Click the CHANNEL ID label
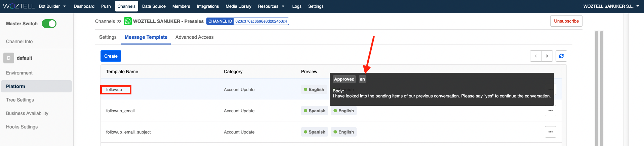The height and width of the screenshot is (146, 644). 220,21
